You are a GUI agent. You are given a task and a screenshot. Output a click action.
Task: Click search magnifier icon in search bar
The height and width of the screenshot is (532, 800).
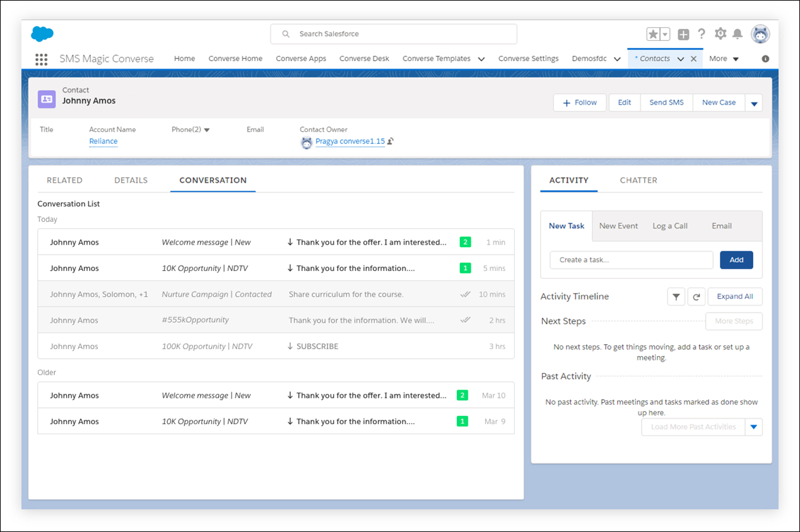click(286, 34)
